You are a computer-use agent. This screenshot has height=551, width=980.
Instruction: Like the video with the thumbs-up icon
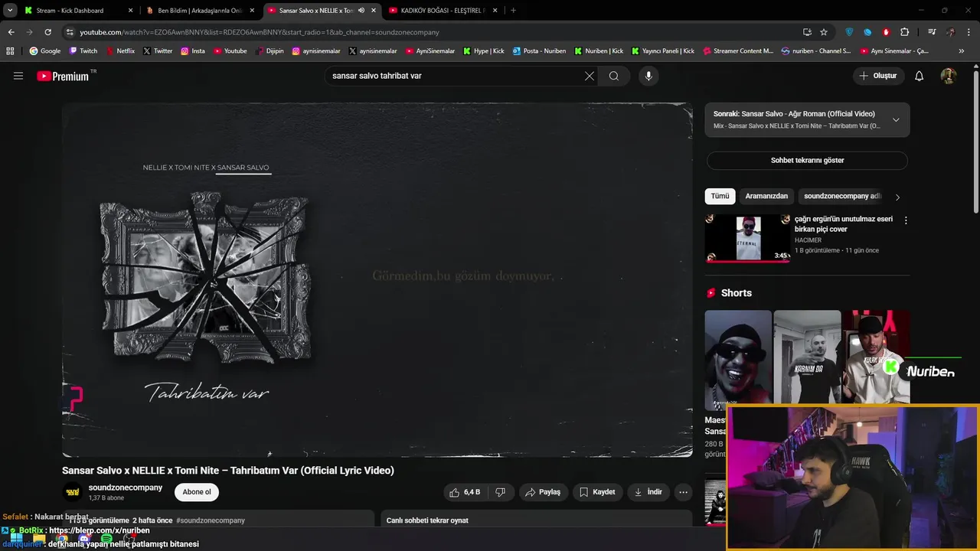coord(465,492)
